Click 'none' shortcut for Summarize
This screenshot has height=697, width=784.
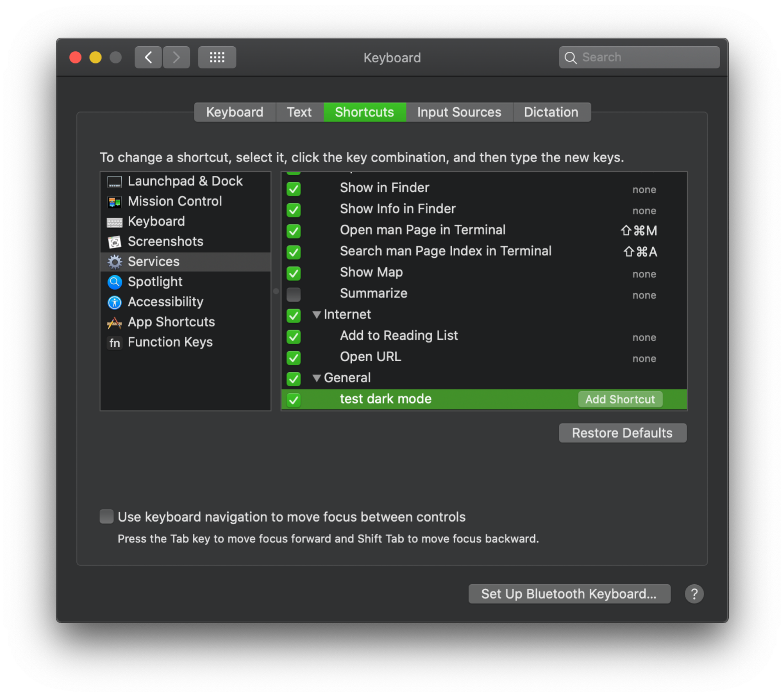tap(644, 295)
